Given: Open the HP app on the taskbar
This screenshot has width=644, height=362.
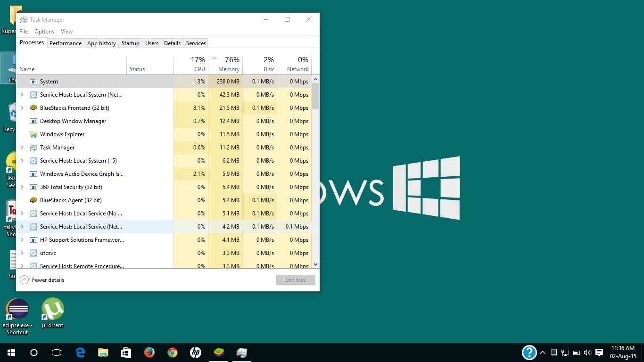Looking at the screenshot, I should (x=196, y=353).
